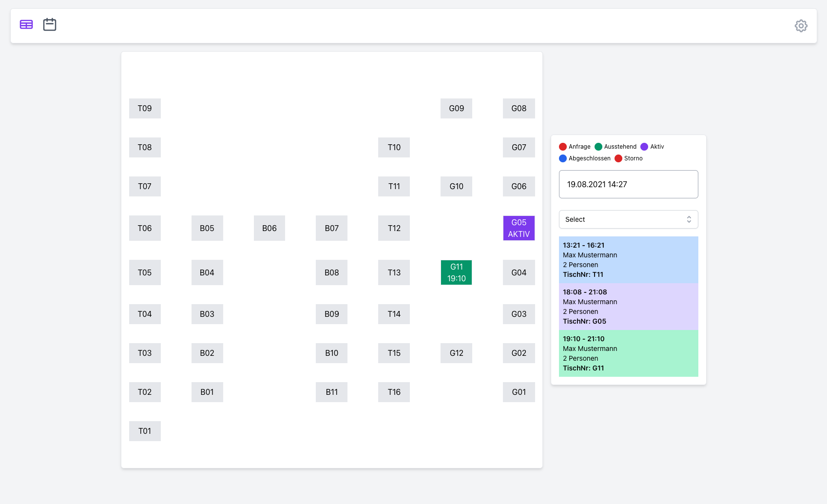Select table T14
827x504 pixels.
coord(394,314)
